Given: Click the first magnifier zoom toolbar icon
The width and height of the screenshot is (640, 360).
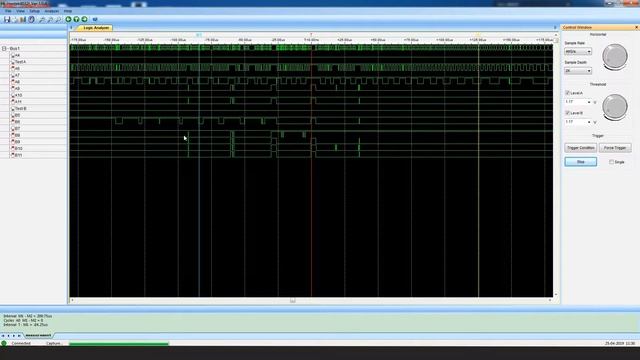Looking at the screenshot, I should tap(42, 19).
